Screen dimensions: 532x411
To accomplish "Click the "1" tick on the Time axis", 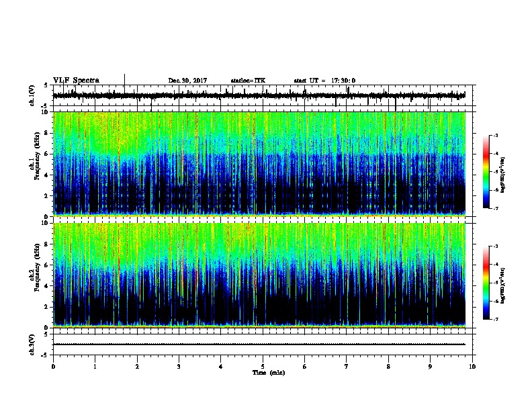I will point(95,367).
